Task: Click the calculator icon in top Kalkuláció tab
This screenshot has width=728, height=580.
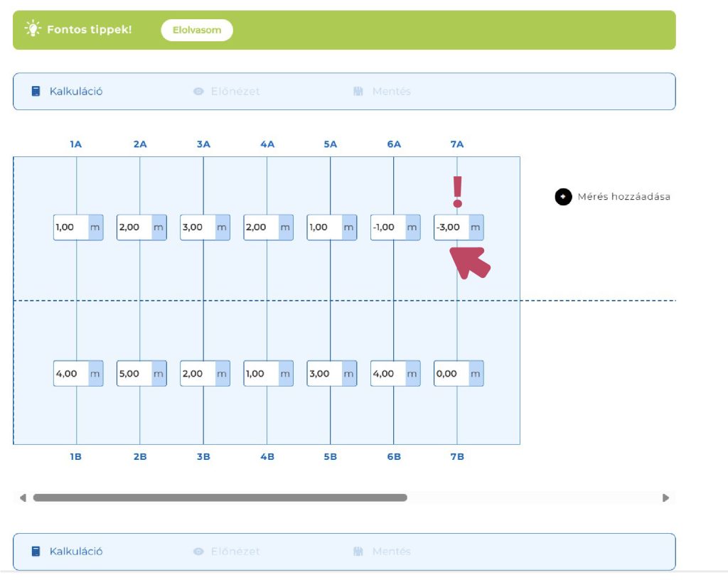Action: coord(36,92)
